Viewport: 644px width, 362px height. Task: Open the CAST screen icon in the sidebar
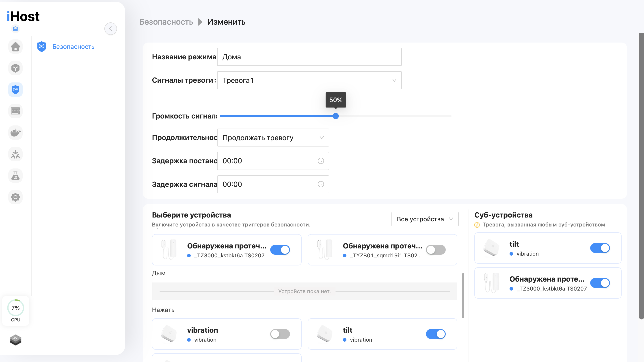(x=15, y=111)
